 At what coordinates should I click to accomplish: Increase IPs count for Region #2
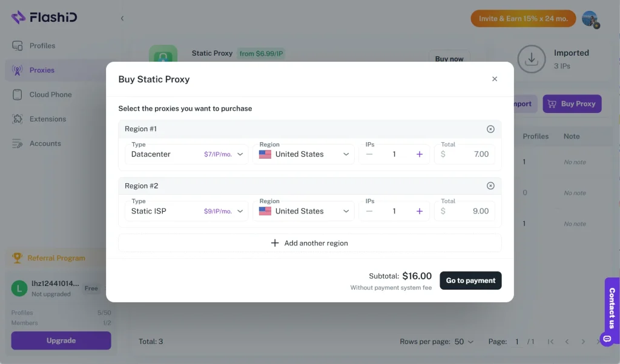tap(420, 211)
